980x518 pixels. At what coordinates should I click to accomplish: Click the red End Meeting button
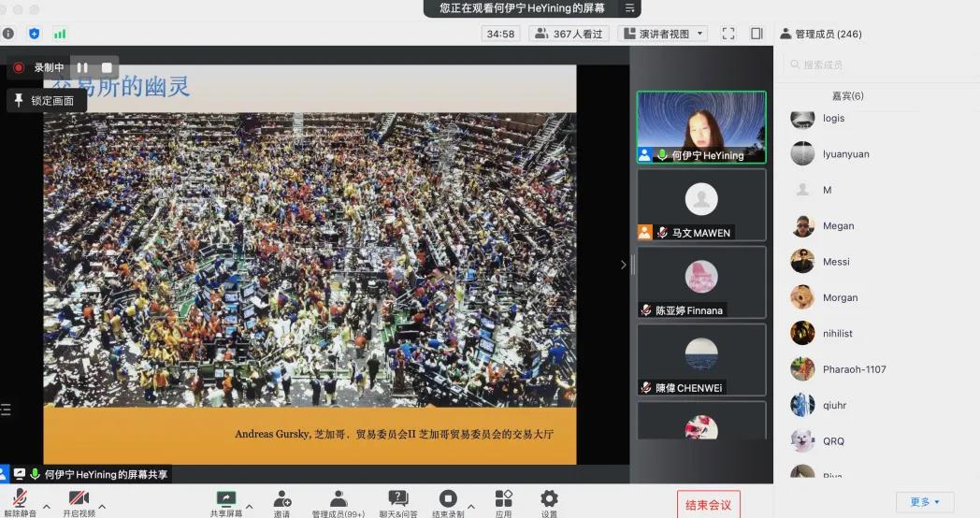(708, 505)
